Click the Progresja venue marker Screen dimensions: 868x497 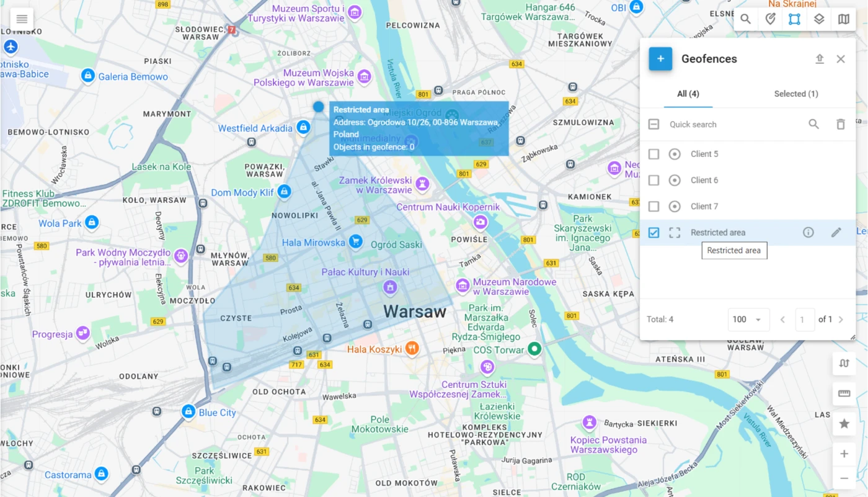(82, 334)
